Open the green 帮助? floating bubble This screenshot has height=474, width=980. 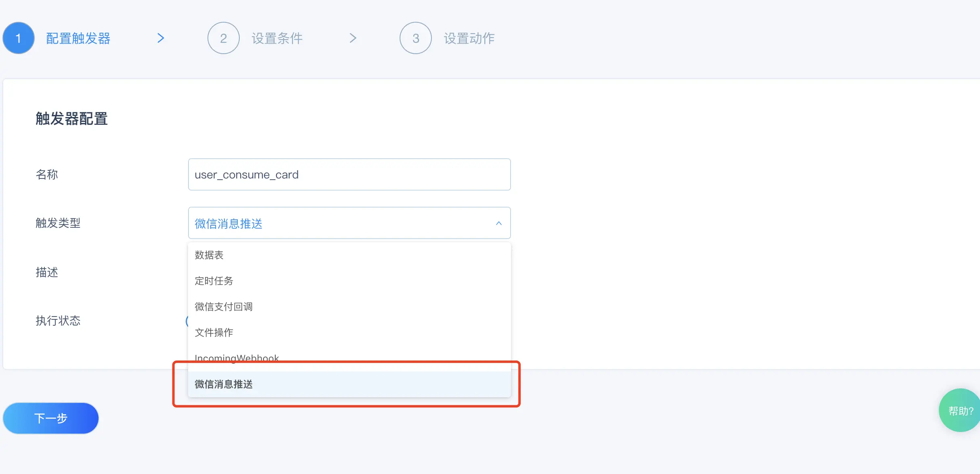961,411
